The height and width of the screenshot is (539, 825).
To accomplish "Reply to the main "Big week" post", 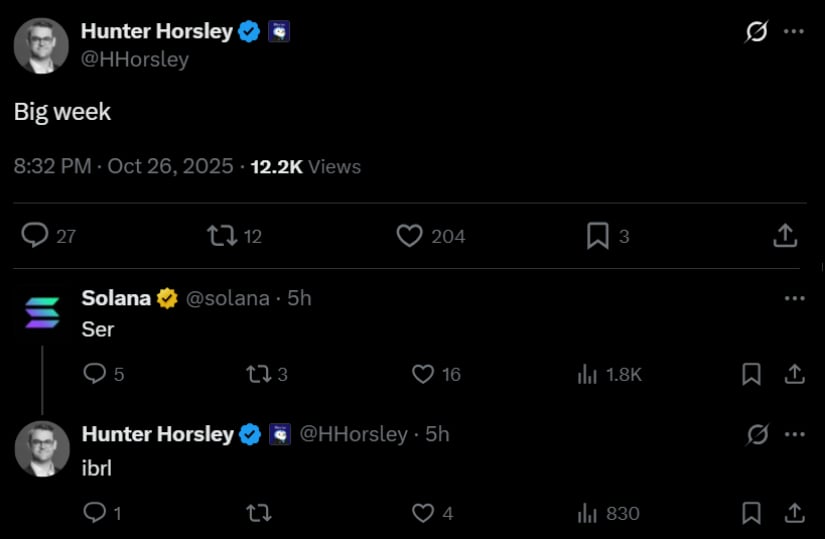I will click(x=35, y=236).
